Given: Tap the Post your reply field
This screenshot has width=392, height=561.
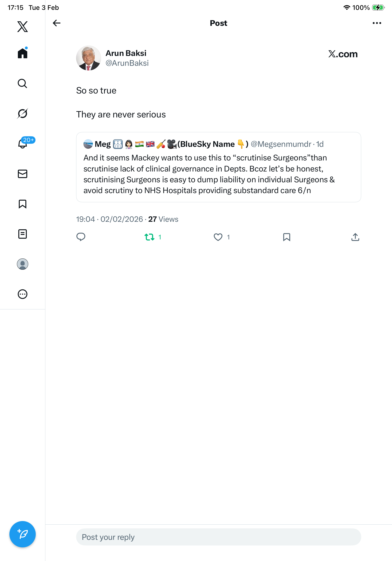Looking at the screenshot, I should click(x=218, y=537).
